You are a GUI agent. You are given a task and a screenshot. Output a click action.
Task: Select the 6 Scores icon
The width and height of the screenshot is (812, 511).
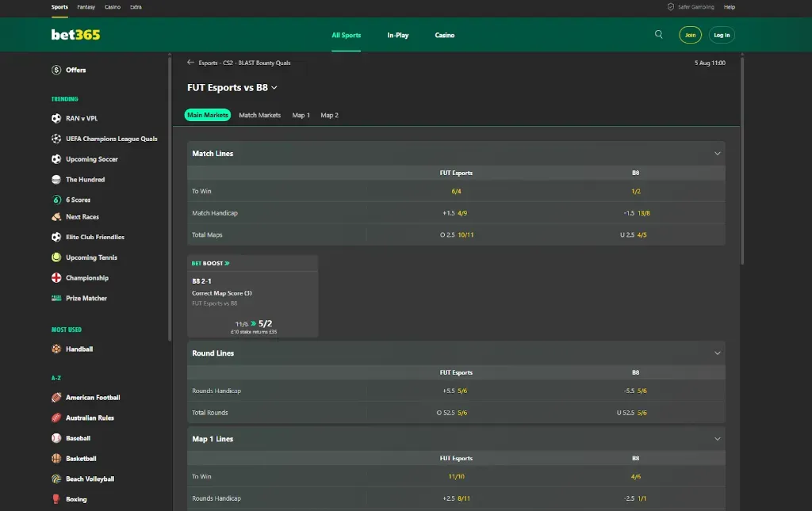pyautogui.click(x=56, y=200)
